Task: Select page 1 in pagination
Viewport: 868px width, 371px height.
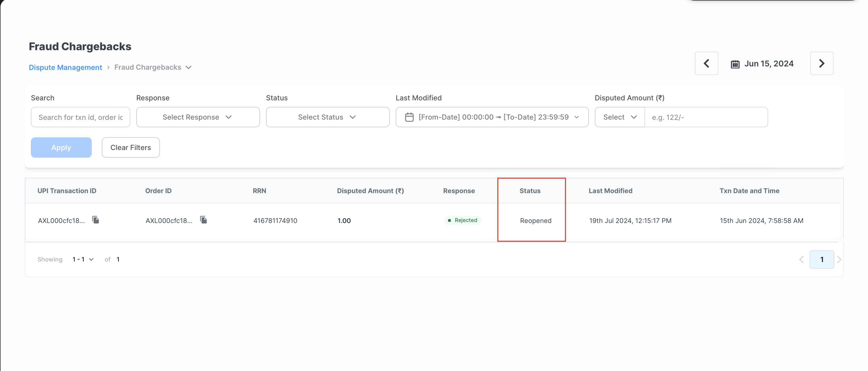Action: [821, 259]
